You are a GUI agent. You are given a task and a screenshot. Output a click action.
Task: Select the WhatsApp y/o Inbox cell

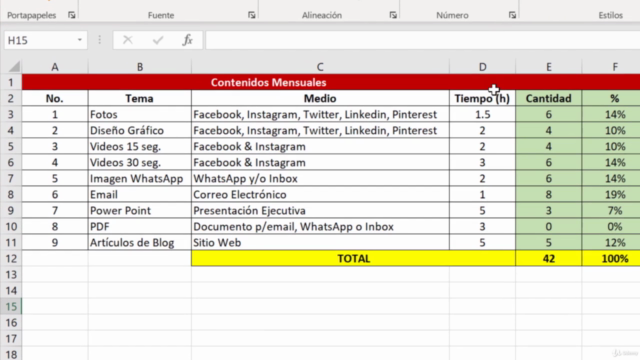click(320, 178)
